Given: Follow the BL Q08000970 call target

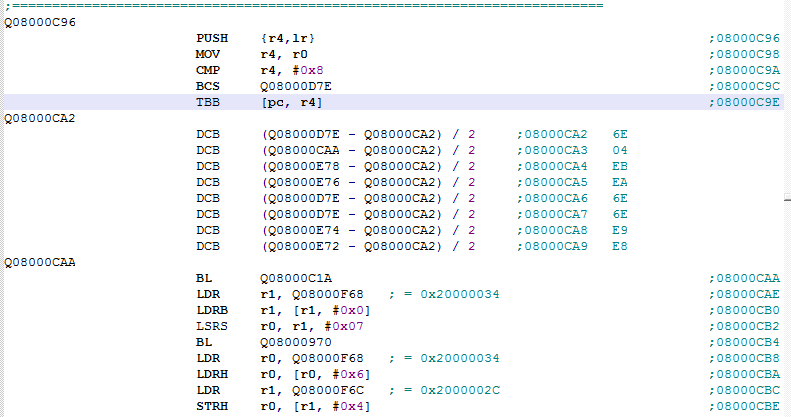Looking at the screenshot, I should pyautogui.click(x=294, y=342).
